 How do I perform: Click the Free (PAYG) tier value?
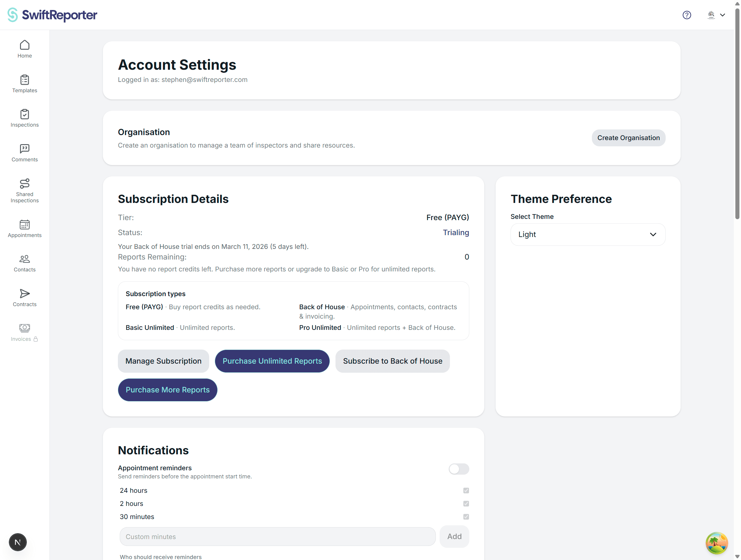(447, 217)
